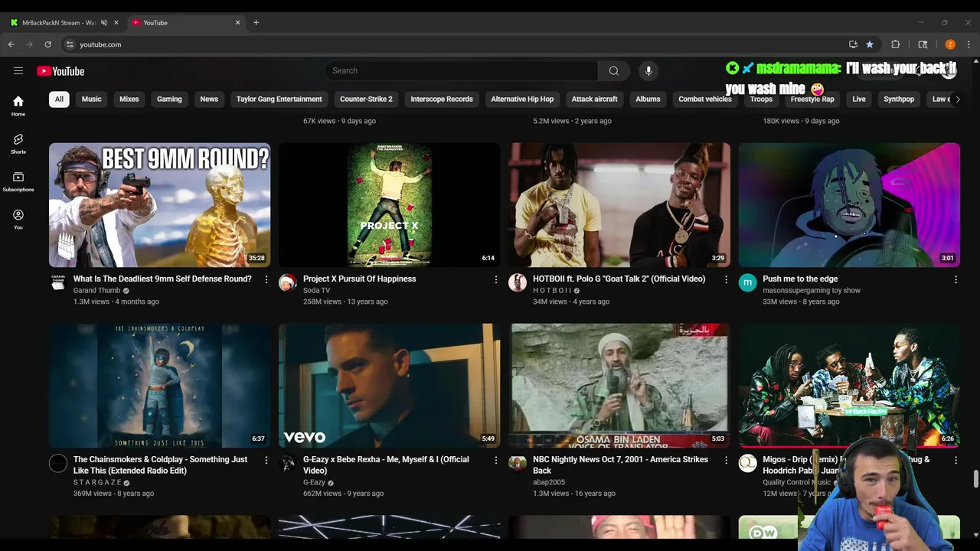This screenshot has width=980, height=551.
Task: Mute the MrBackPackN Stream tab
Action: (104, 22)
